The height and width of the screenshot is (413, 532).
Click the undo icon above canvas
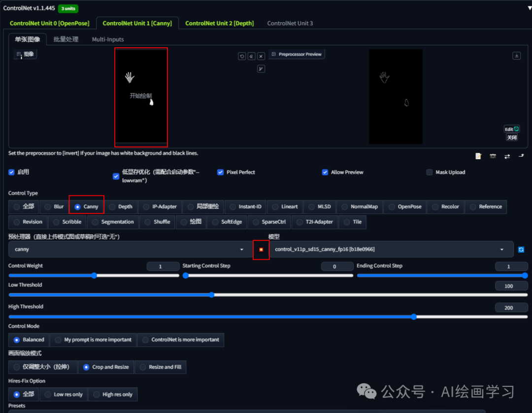point(242,56)
